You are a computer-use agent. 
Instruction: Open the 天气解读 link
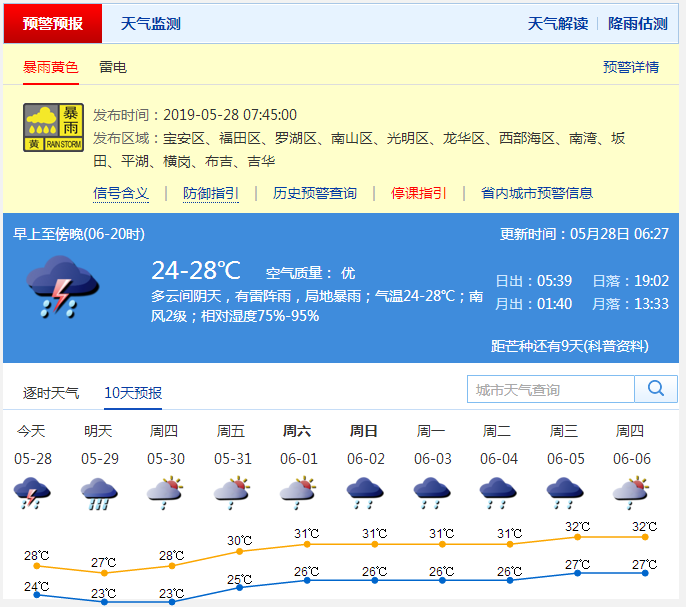point(557,24)
